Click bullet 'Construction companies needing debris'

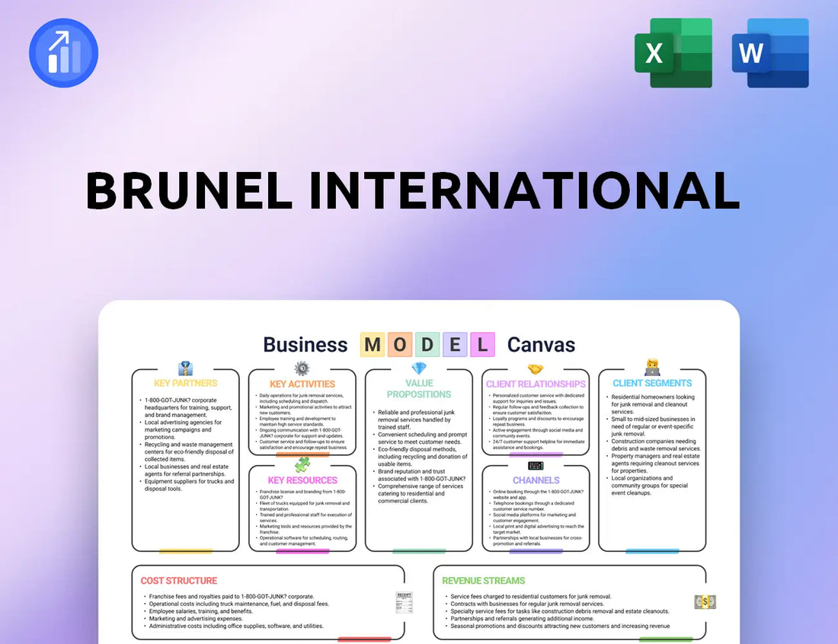coord(654,445)
